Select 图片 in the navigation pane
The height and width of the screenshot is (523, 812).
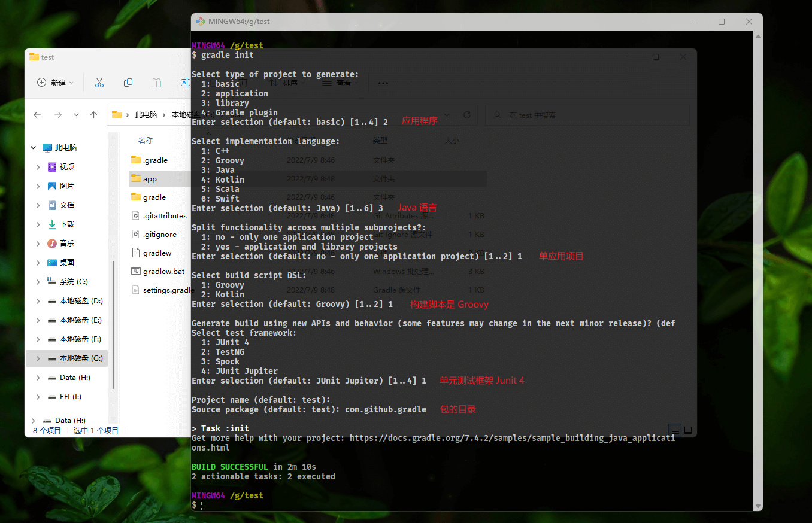[67, 186]
